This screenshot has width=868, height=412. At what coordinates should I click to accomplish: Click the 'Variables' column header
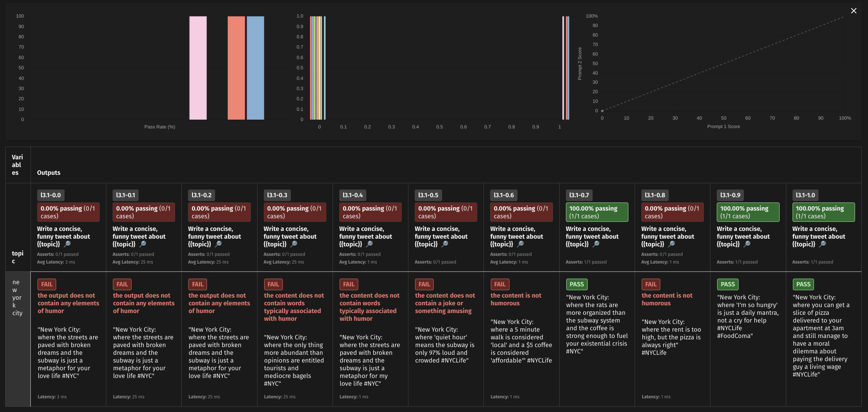coord(18,165)
